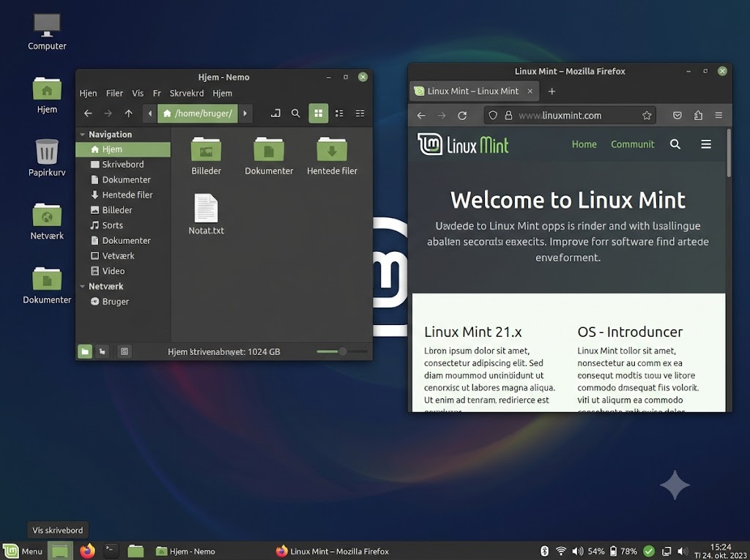Open the Fr menu in Nemo
Screen dimensions: 750x560
(157, 93)
